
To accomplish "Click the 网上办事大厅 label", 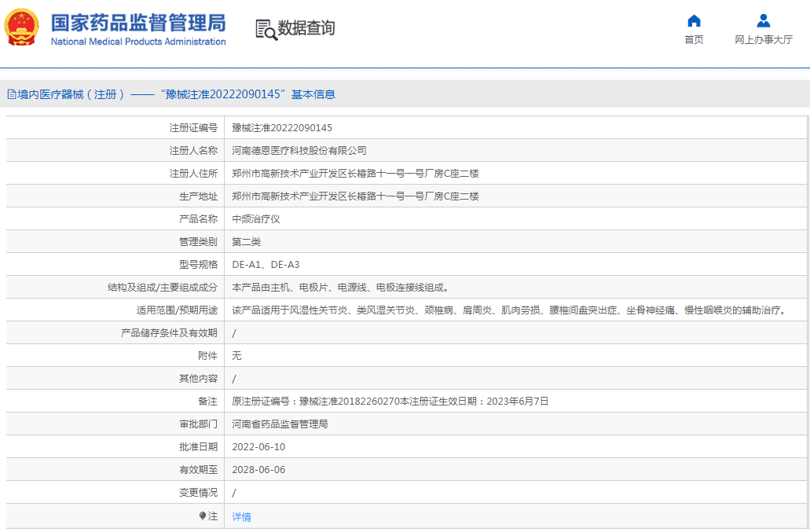I will tap(764, 40).
